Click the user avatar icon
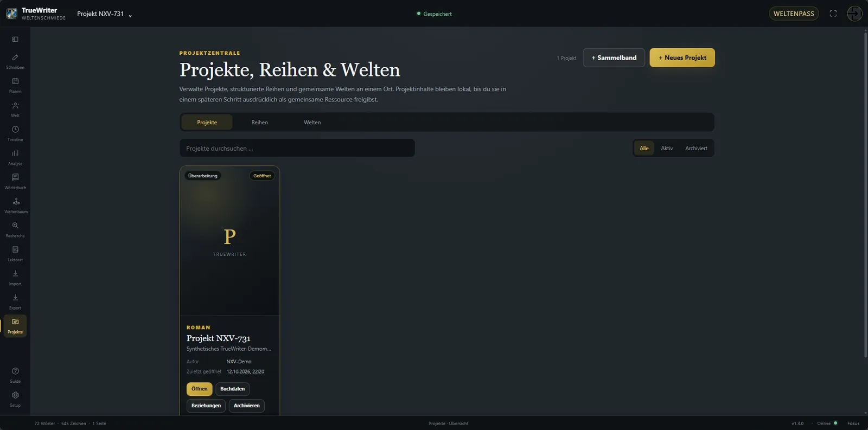Viewport: 868px width, 430px height. (x=854, y=14)
